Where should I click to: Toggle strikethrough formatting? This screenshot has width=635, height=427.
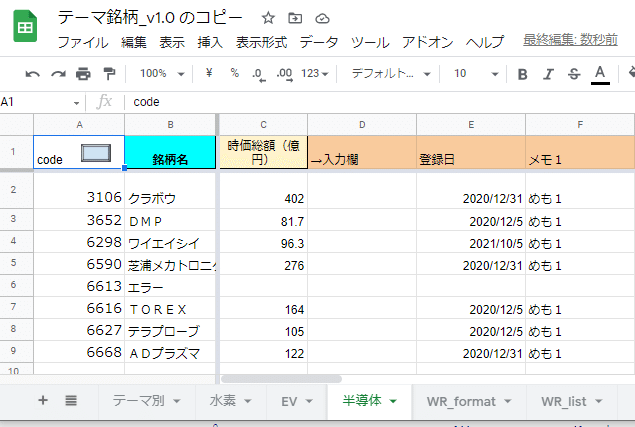[574, 74]
